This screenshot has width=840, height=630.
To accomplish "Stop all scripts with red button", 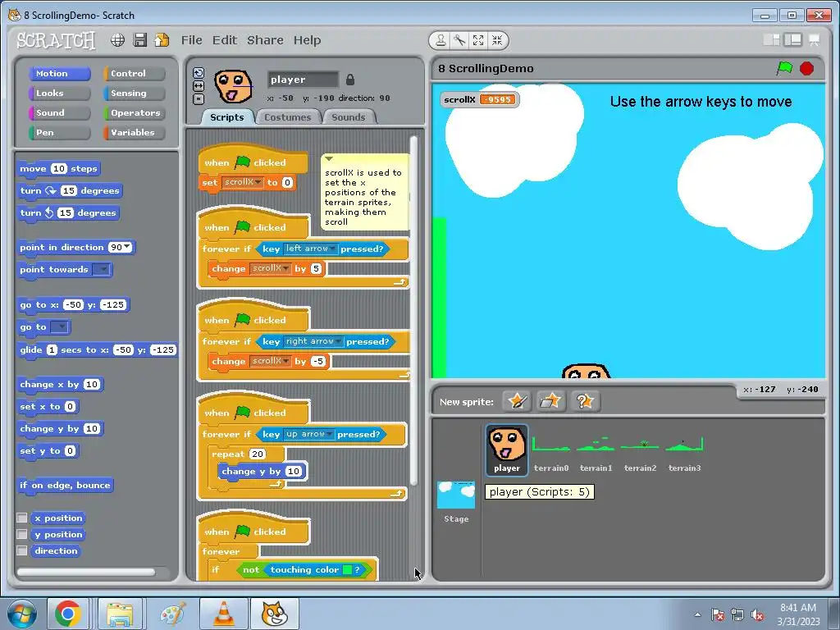I will coord(807,69).
